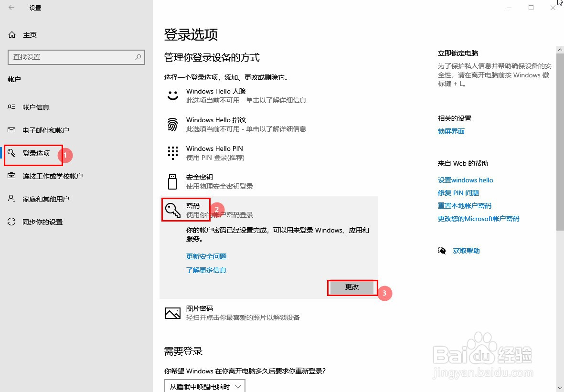
Task: Click the sync arrows icon for 同步你的设置
Action: [11, 222]
